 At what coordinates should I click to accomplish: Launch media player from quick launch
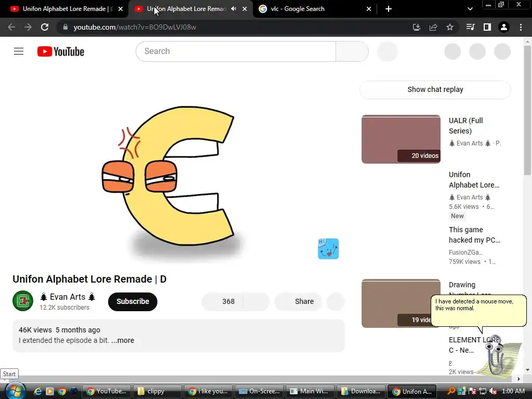49,391
